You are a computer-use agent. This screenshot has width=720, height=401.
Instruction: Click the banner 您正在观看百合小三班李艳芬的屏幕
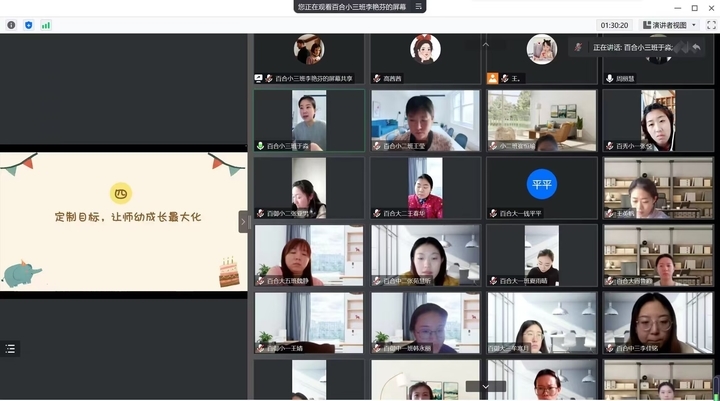click(352, 7)
